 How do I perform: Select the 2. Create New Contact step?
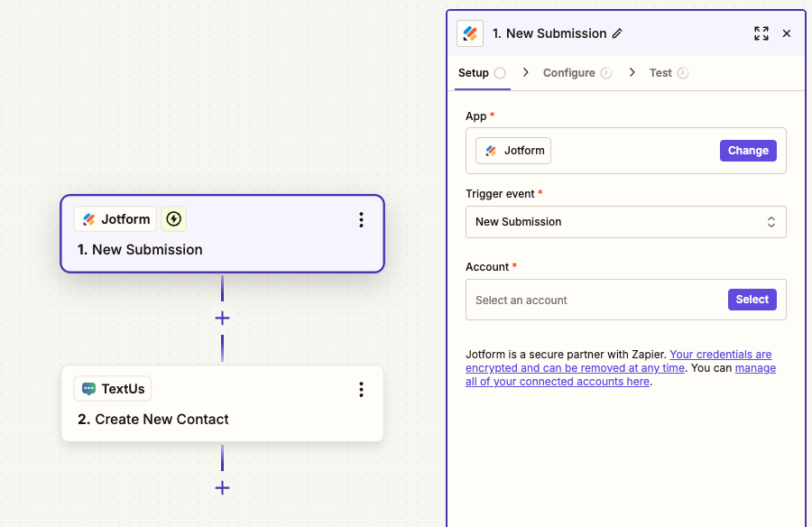tap(222, 403)
